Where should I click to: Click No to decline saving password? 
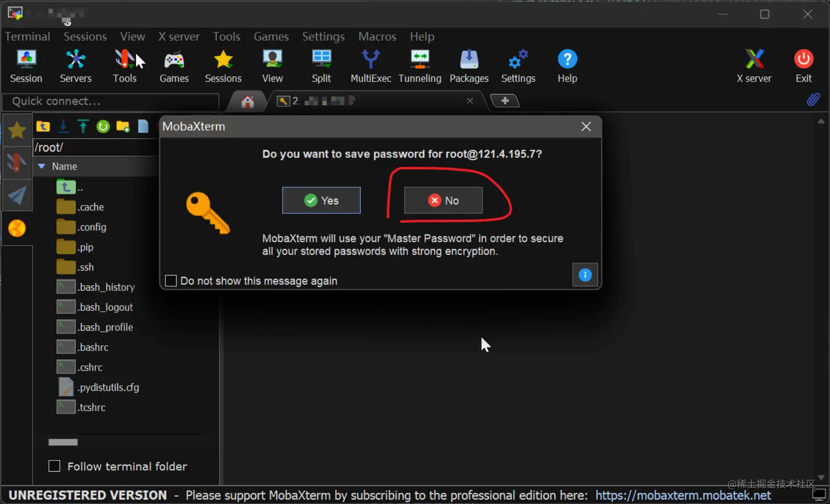pyautogui.click(x=444, y=200)
